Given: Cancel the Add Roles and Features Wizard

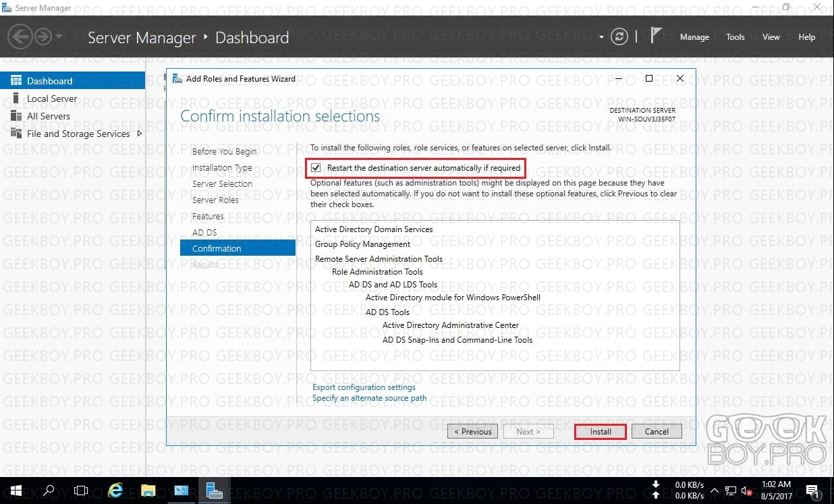Looking at the screenshot, I should tap(657, 432).
